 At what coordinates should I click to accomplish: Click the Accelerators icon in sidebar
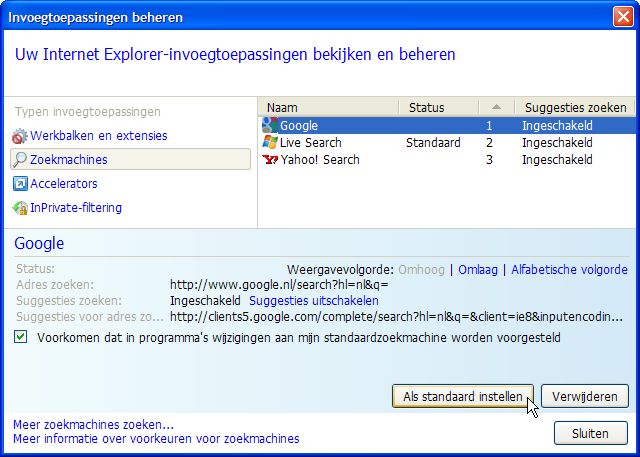[x=20, y=184]
